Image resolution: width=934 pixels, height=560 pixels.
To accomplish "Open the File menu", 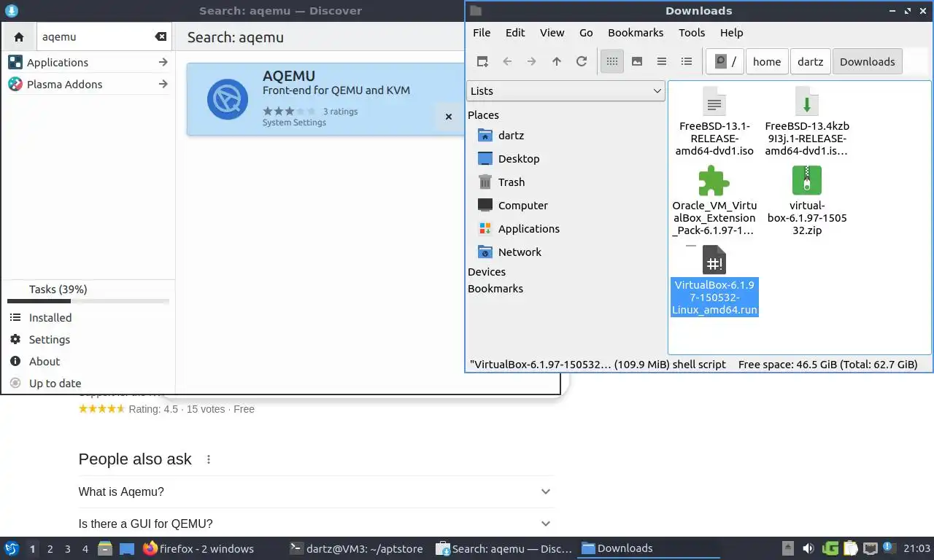I will pyautogui.click(x=482, y=33).
